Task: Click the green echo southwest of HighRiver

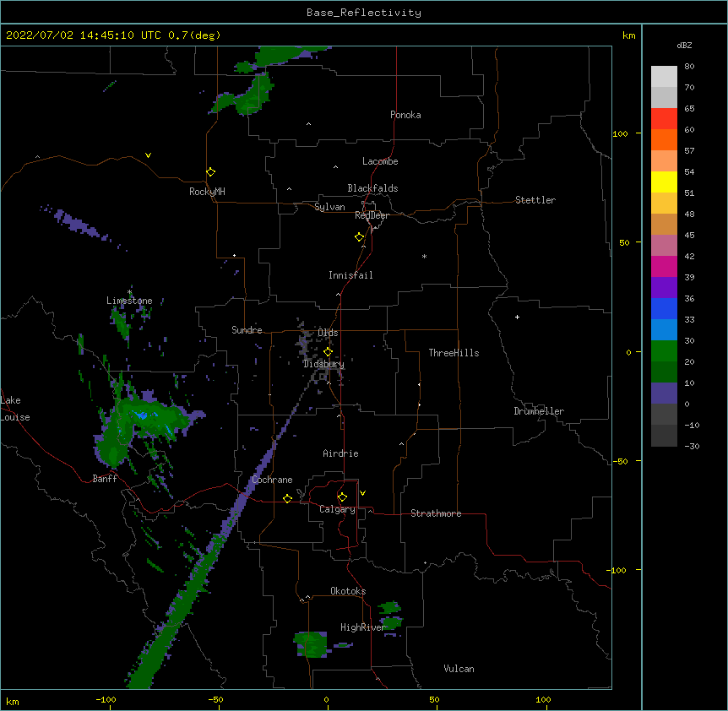Action: tap(311, 644)
